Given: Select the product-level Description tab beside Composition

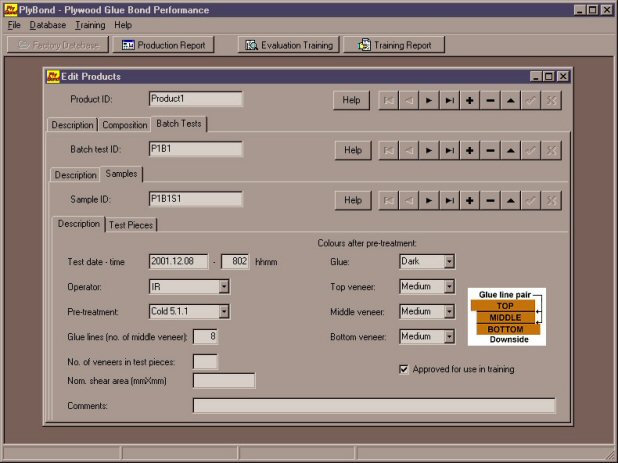Looking at the screenshot, I should [73, 125].
